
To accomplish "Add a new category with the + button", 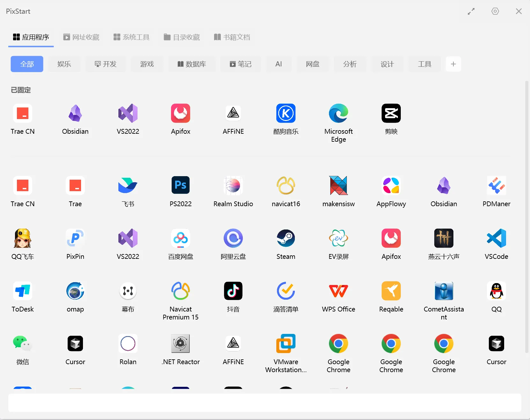I will click(x=454, y=64).
